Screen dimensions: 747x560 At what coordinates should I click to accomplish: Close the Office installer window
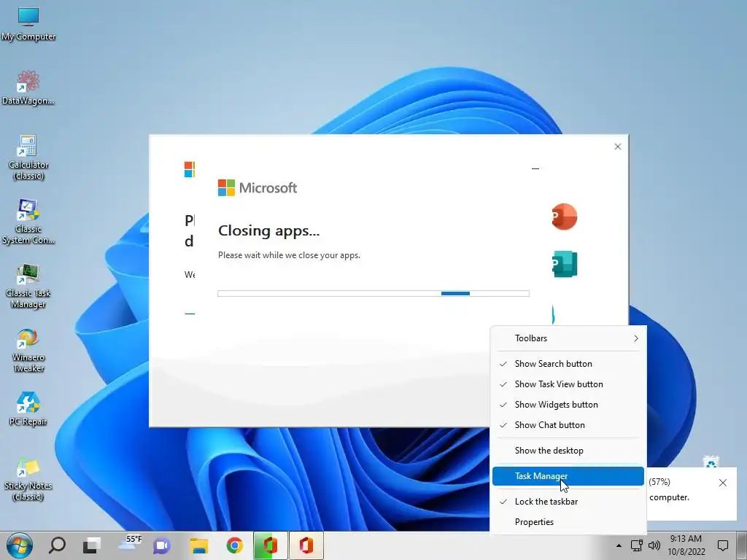coord(617,147)
